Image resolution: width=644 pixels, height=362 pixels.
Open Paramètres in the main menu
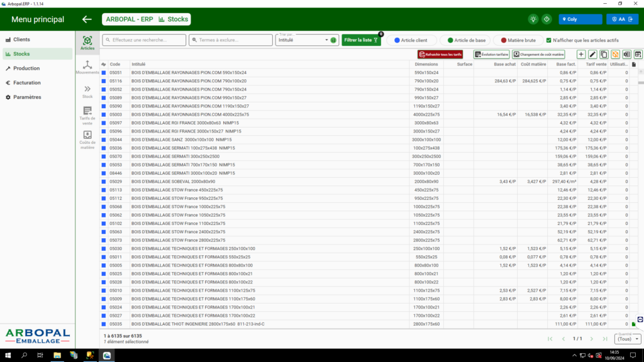point(37,97)
